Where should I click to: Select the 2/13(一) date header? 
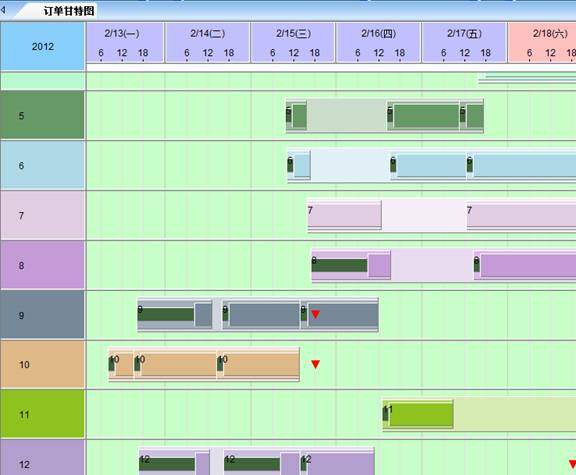[x=122, y=33]
